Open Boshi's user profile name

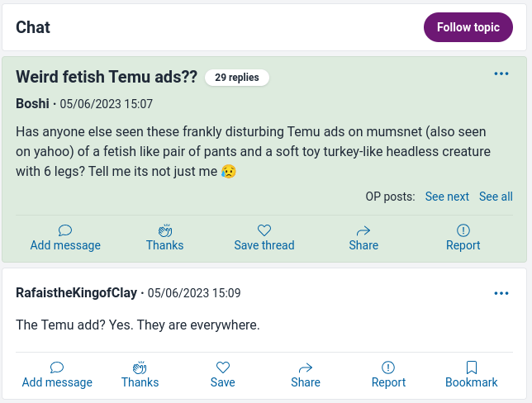tap(32, 104)
